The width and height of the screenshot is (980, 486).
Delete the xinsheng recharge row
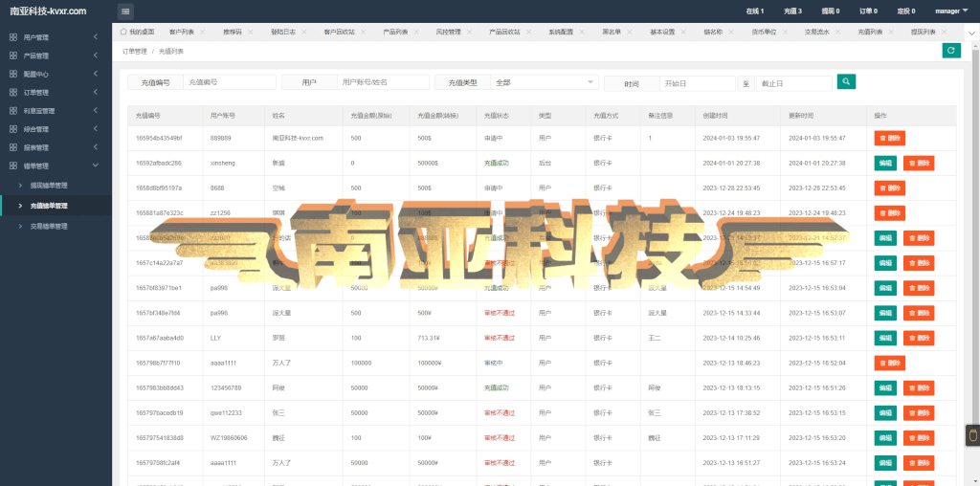(x=919, y=163)
